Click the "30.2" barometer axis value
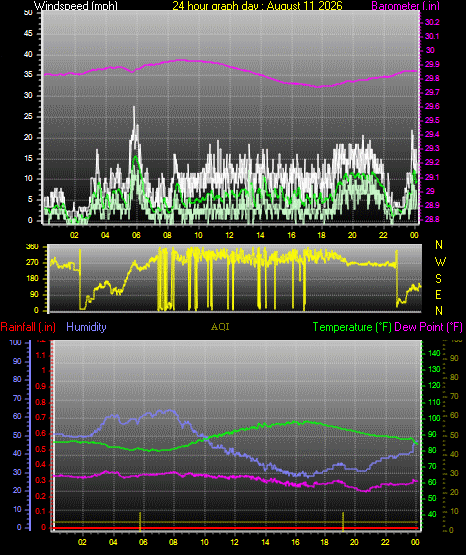This screenshot has height=555, width=466. click(432, 22)
